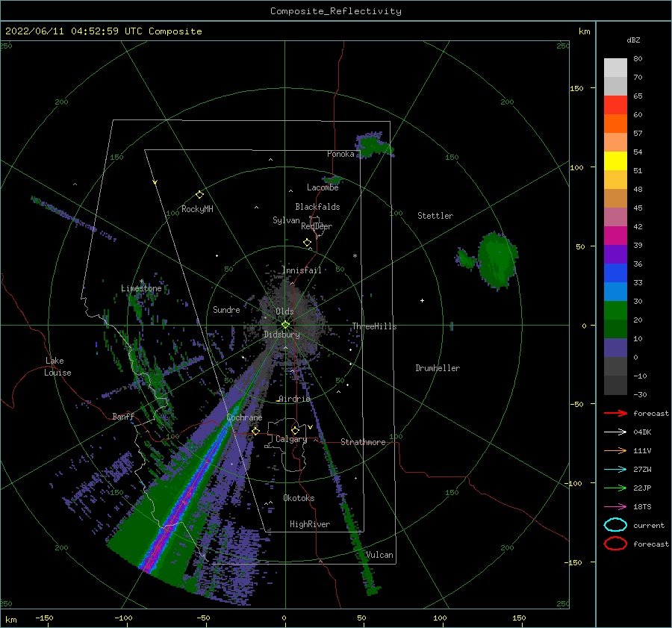Click the yellow diamond marker below Cochrane

pyautogui.click(x=255, y=431)
